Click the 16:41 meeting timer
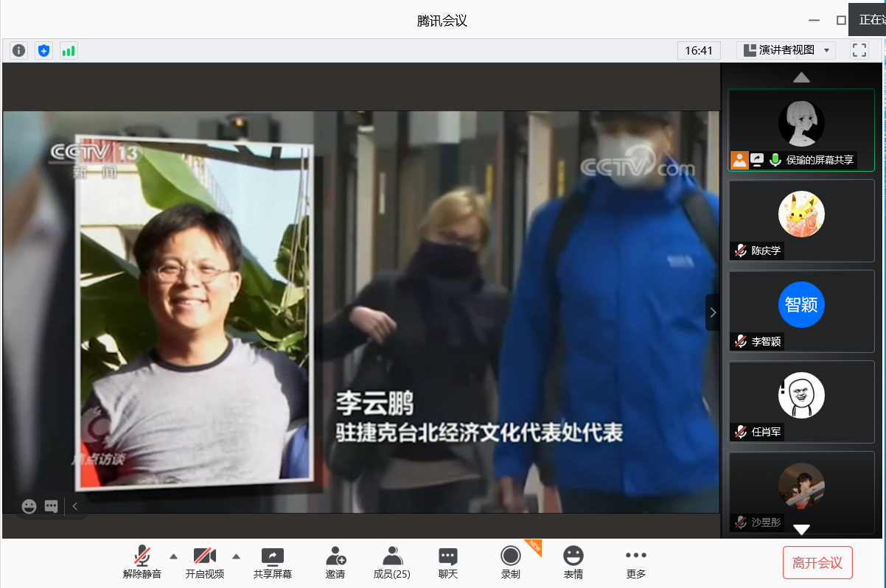This screenshot has width=886, height=588. click(699, 50)
